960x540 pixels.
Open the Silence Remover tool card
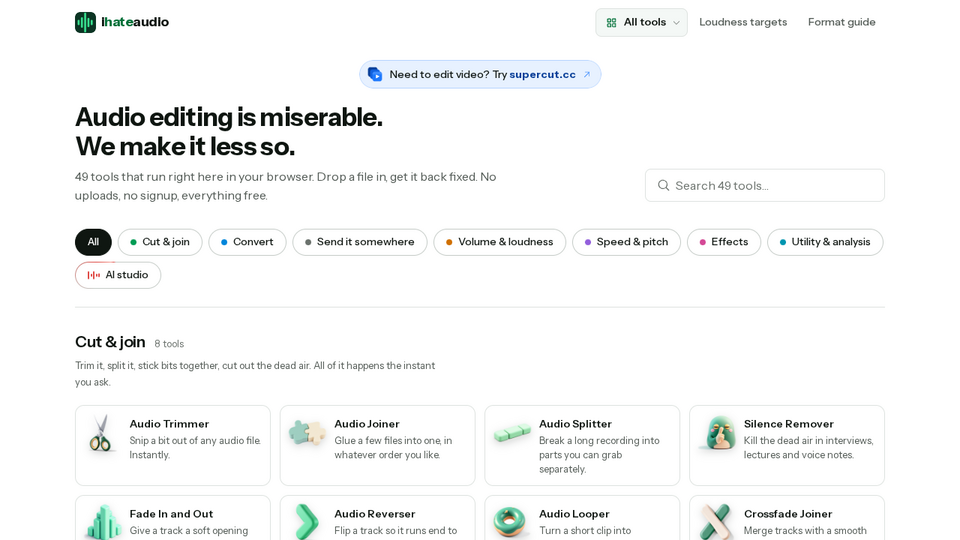[x=787, y=445]
